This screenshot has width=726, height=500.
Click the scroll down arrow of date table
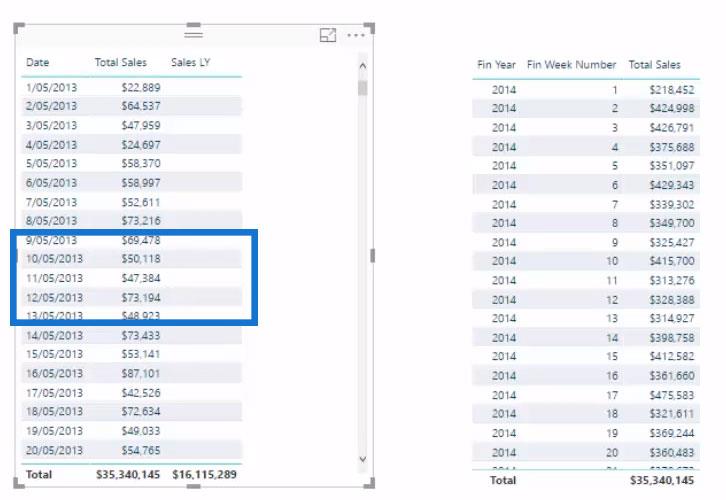(x=363, y=459)
